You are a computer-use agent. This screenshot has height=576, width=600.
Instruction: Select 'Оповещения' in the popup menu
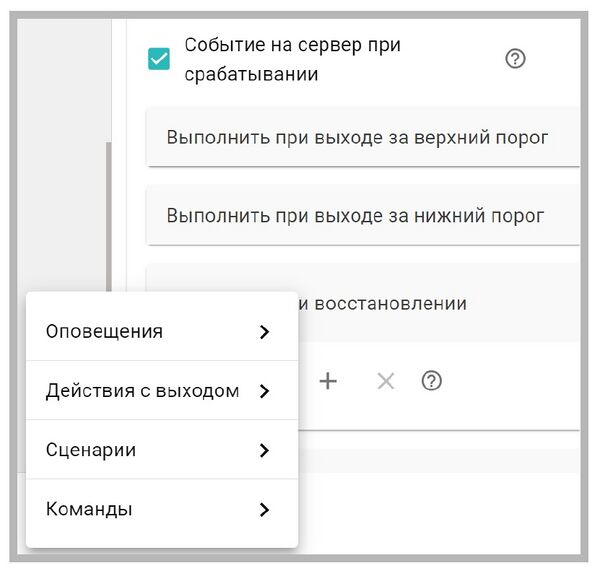[105, 332]
